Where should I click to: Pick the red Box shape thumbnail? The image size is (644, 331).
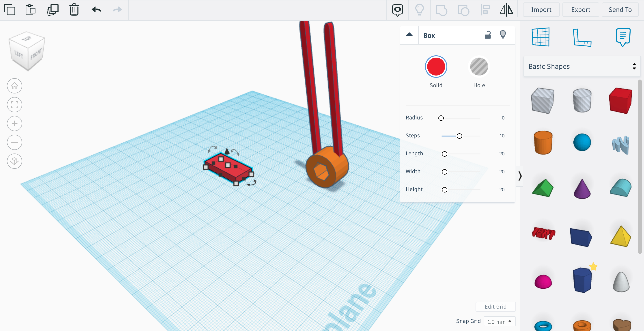click(x=620, y=101)
